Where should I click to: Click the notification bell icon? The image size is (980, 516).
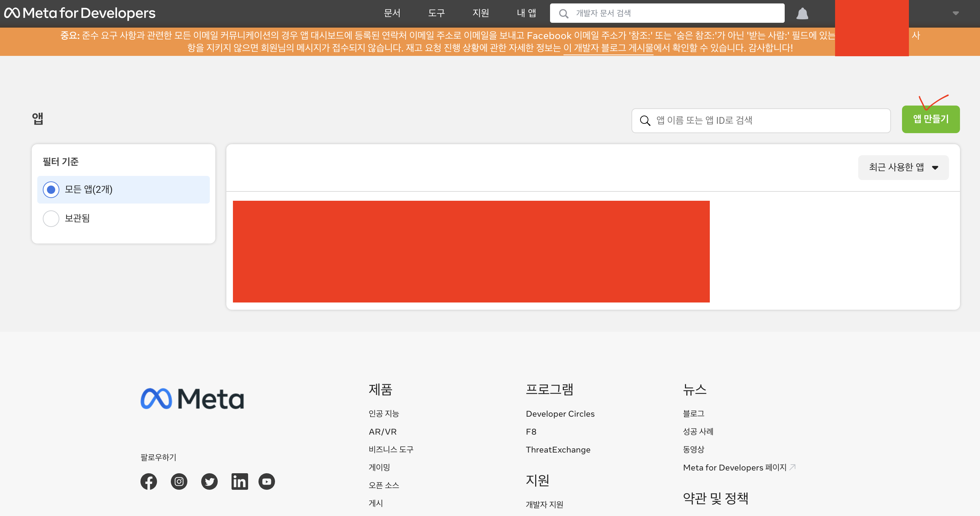pos(802,14)
